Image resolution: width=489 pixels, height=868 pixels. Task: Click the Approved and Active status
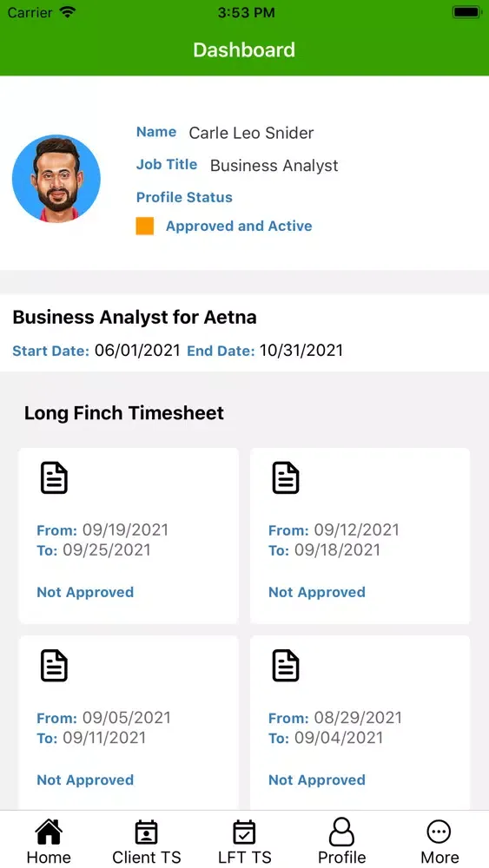pyautogui.click(x=239, y=226)
